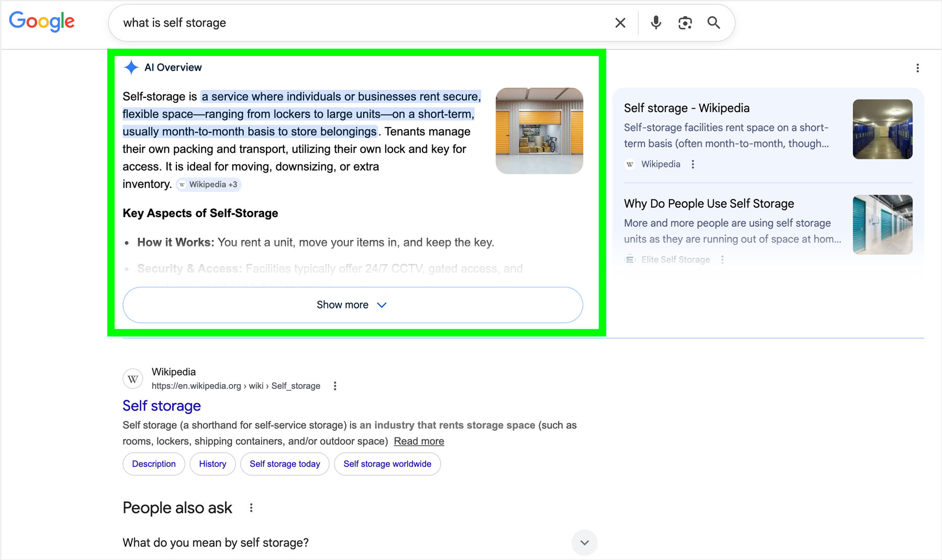Click the storage unit image in AI Overview
Screen dimensions: 942x560
pyautogui.click(x=539, y=130)
